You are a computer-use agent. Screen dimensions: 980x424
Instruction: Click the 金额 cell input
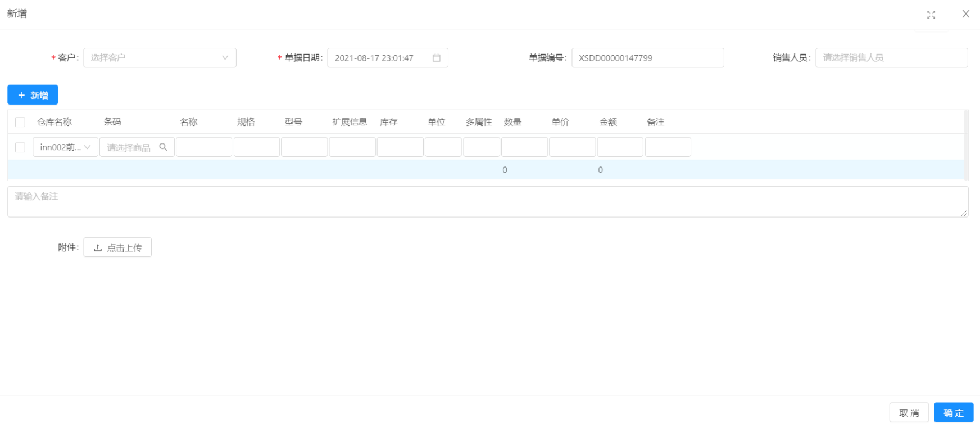pyautogui.click(x=620, y=147)
